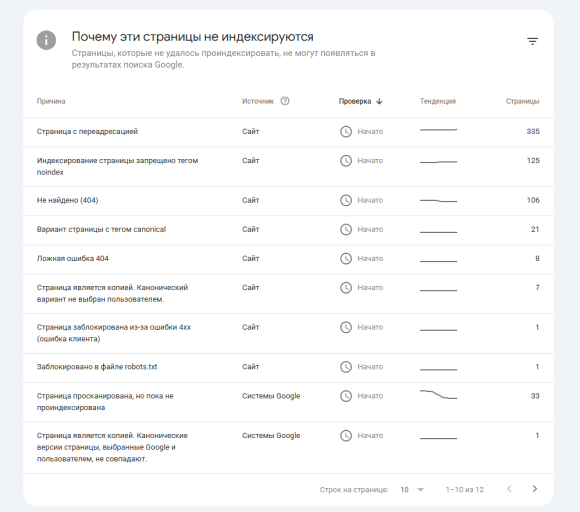
Task: Open 'Страница заблокирована из-за ошибки 4xx' row
Action: (289, 333)
